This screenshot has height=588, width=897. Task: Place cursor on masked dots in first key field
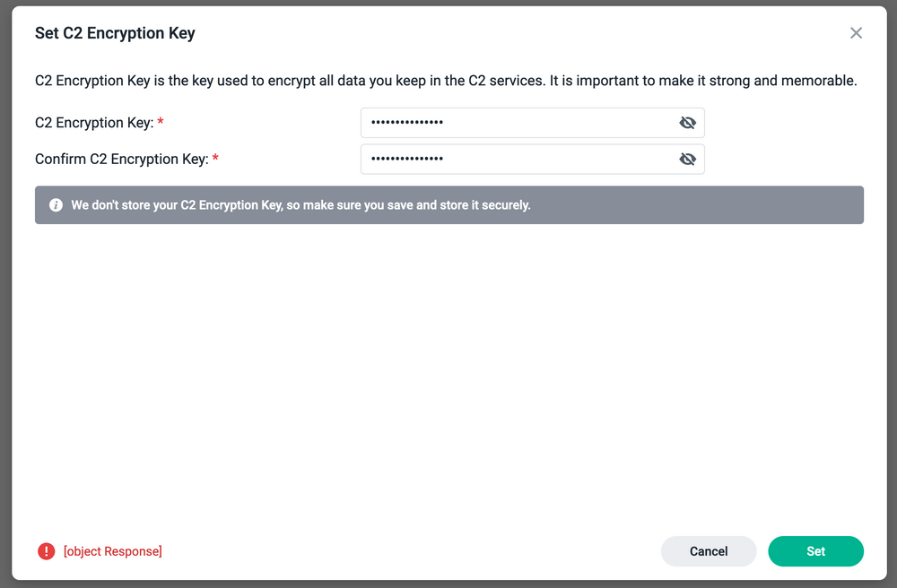406,122
